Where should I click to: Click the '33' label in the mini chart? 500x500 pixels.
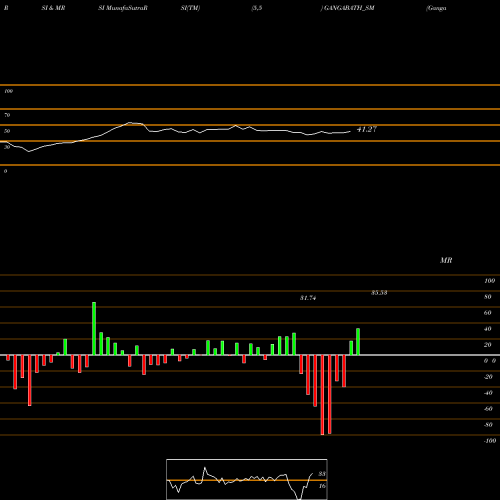(322, 474)
